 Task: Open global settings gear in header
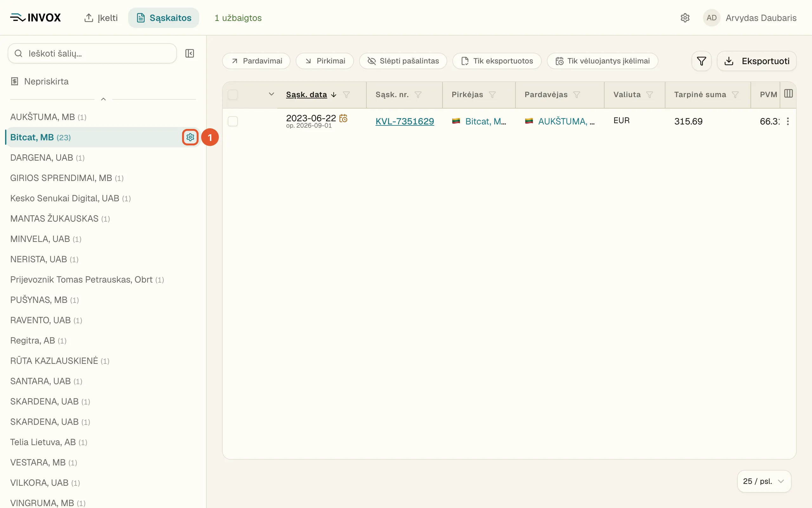tap(685, 18)
